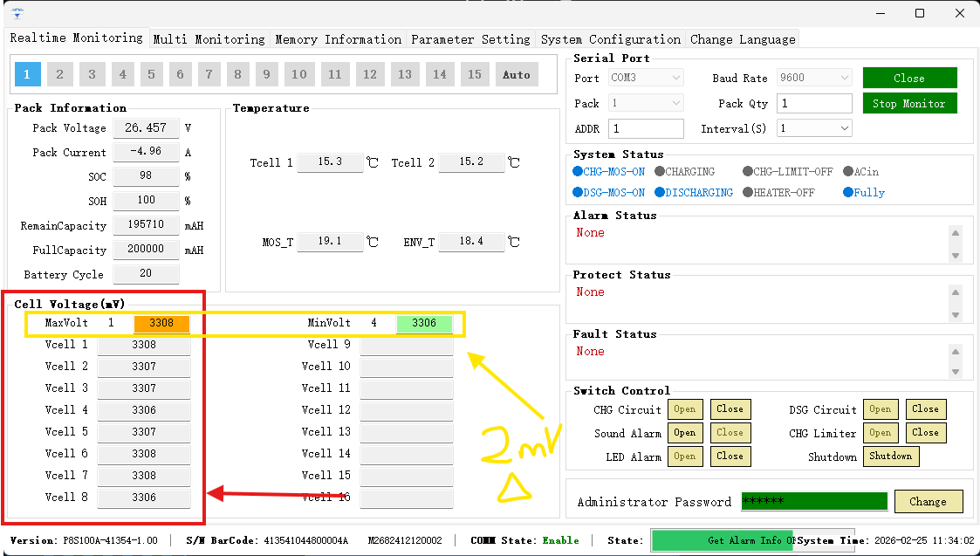Expand the Interval(S) dropdown

[x=814, y=128]
